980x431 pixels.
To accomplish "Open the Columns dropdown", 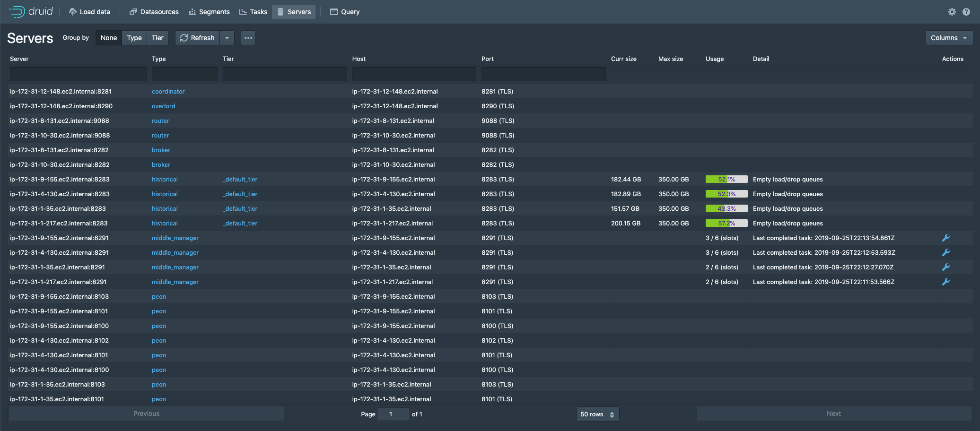I will 949,38.
